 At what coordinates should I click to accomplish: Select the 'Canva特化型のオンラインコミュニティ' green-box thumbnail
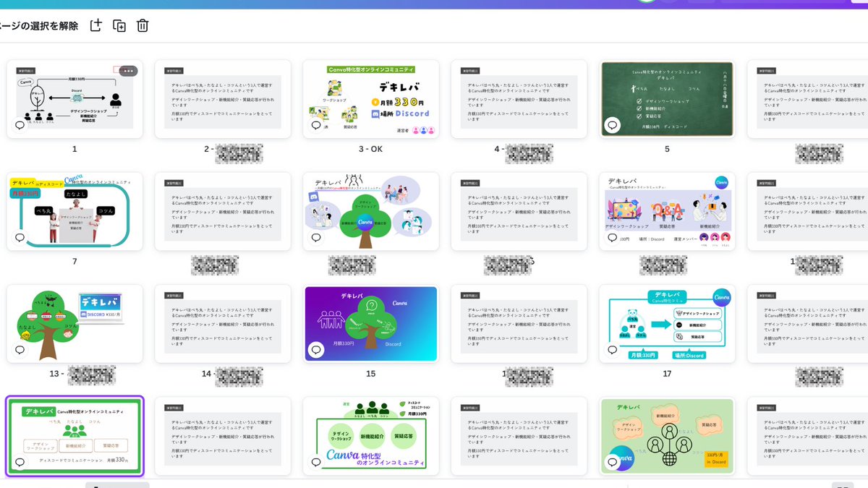(371, 436)
